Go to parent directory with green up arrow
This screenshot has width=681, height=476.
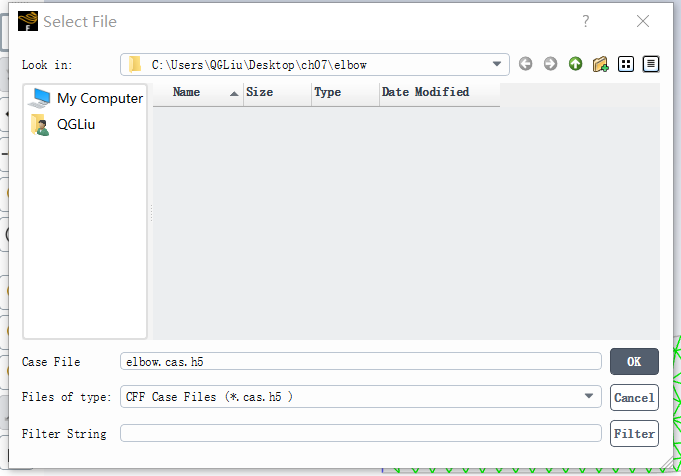click(575, 64)
